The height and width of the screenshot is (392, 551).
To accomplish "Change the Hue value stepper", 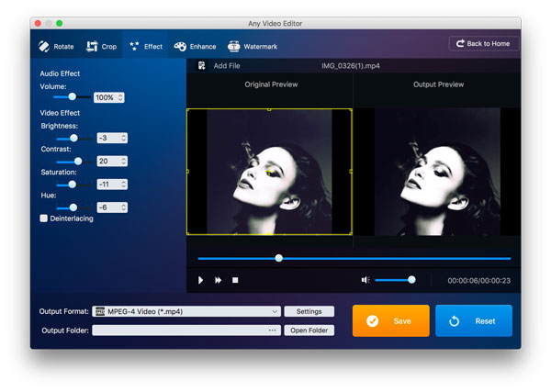I will coord(123,207).
